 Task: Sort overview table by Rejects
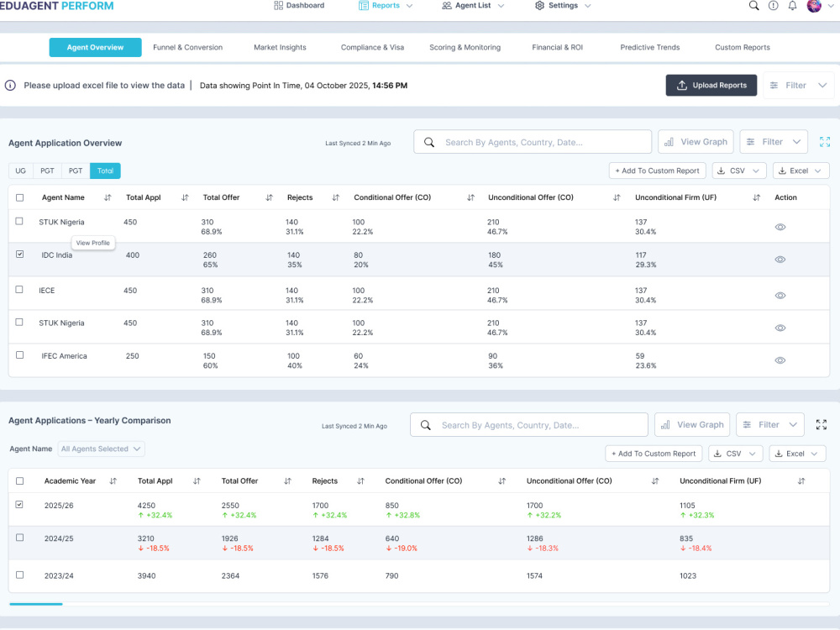(x=336, y=197)
